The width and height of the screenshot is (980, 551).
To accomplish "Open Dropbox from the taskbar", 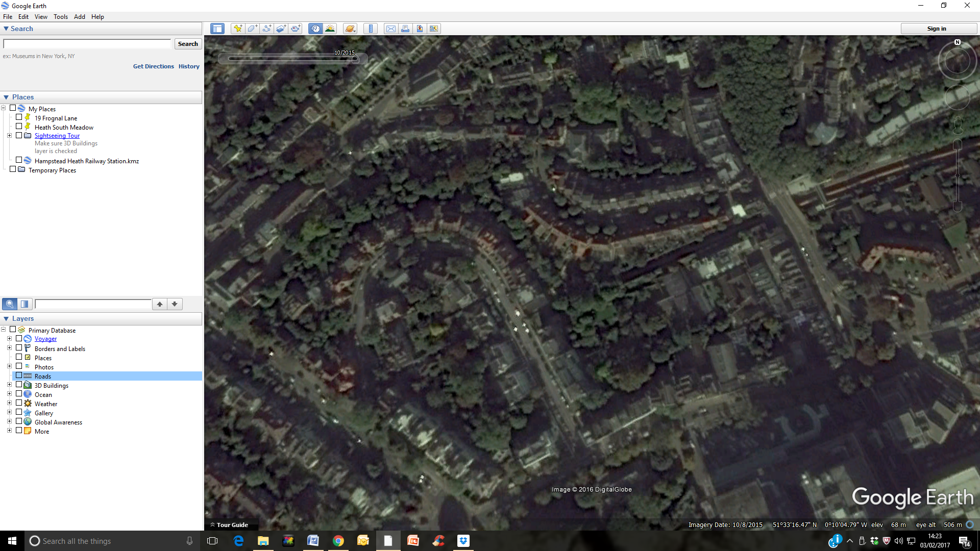I will tap(463, 541).
